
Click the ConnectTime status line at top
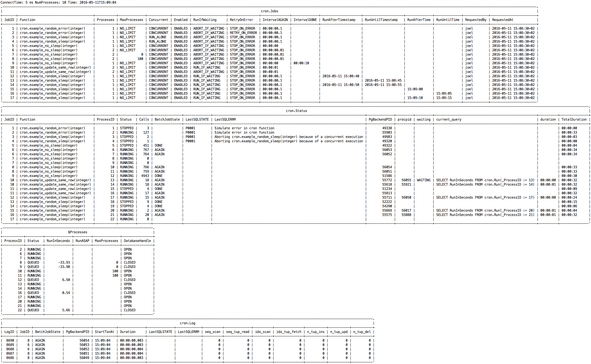pos(58,2)
